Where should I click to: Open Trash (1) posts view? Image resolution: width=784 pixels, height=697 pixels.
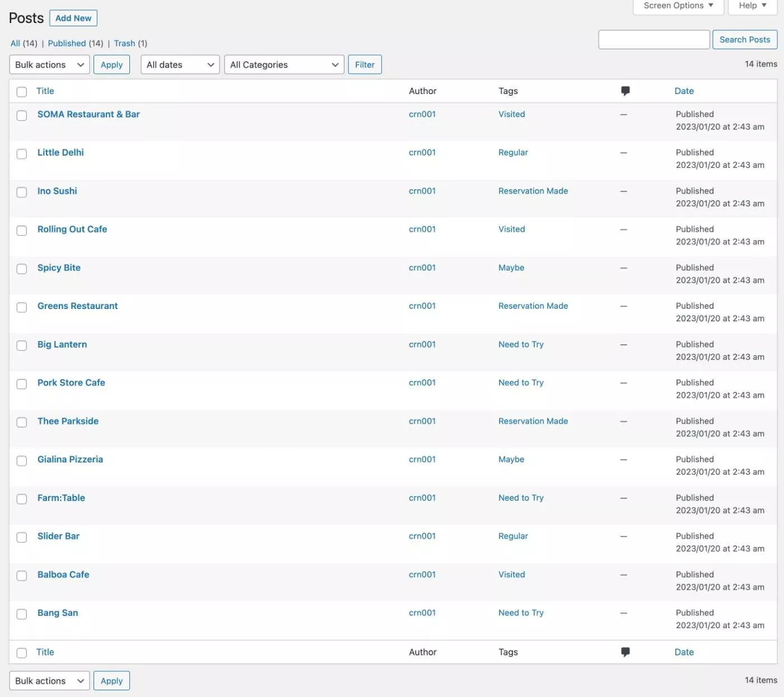[x=130, y=44]
